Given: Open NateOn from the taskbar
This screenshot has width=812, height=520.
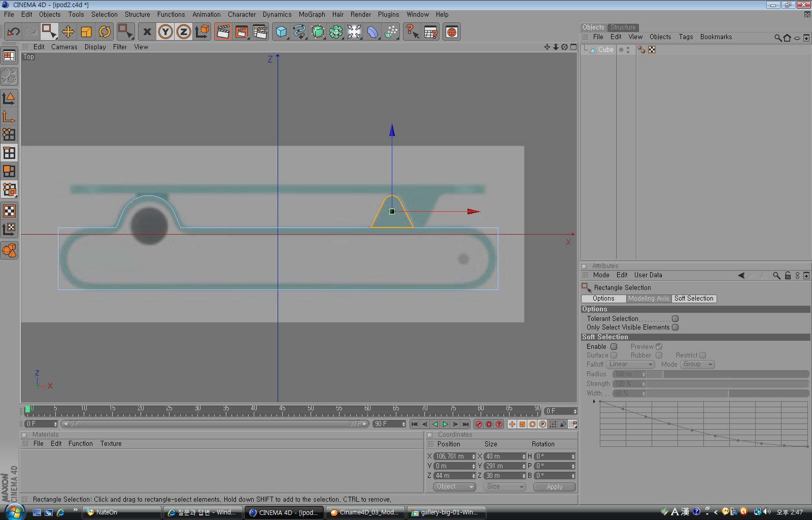Looking at the screenshot, I should pyautogui.click(x=107, y=512).
